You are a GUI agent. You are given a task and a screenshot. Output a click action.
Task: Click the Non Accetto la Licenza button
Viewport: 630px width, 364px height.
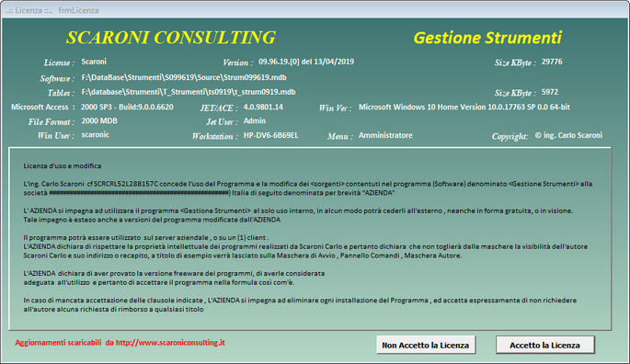(426, 345)
